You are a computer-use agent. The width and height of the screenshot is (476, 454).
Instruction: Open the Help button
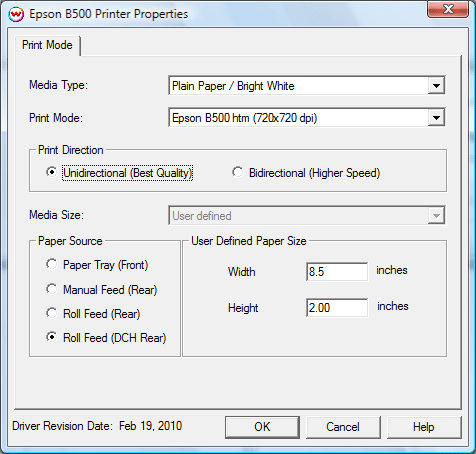coord(424,427)
